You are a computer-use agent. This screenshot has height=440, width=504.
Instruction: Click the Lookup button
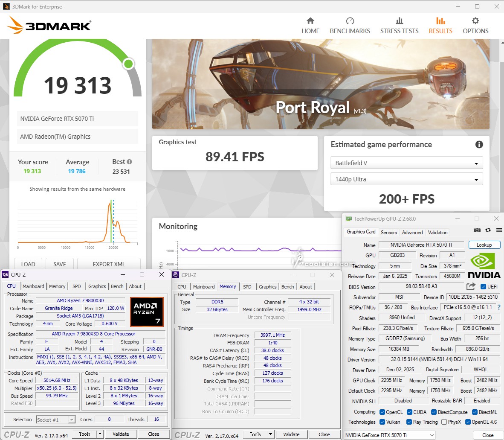pos(484,245)
